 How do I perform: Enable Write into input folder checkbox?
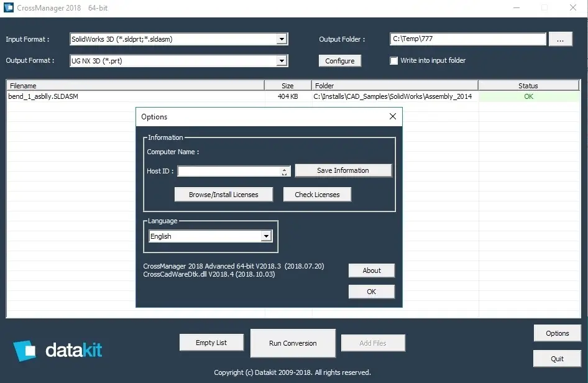393,61
